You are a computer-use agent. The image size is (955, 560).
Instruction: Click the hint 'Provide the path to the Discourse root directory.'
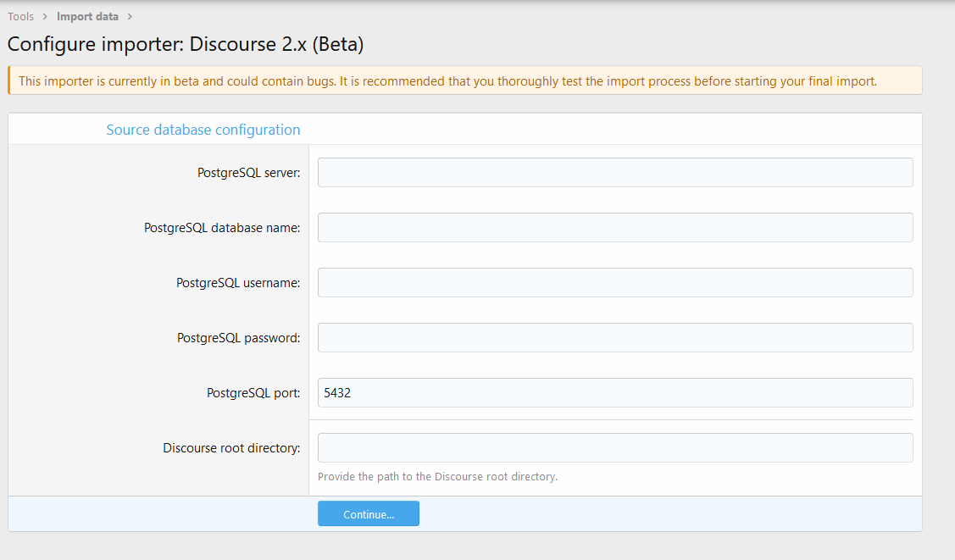(x=437, y=477)
